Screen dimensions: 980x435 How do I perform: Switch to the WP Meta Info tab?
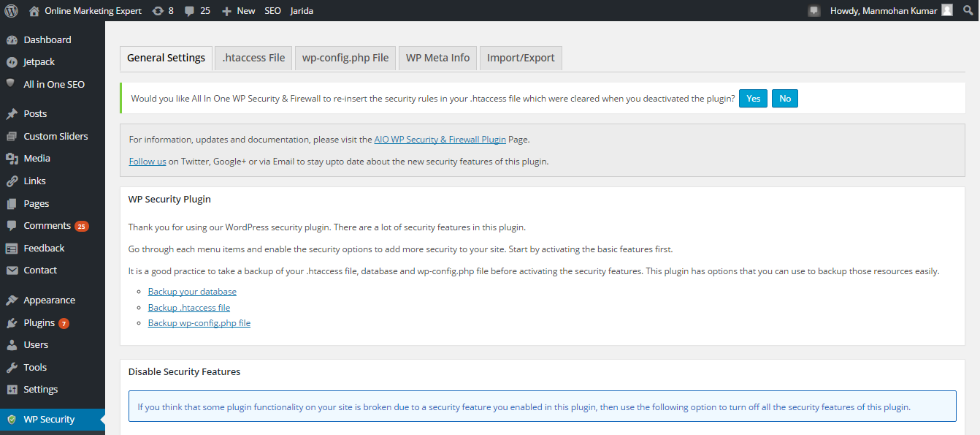click(438, 58)
